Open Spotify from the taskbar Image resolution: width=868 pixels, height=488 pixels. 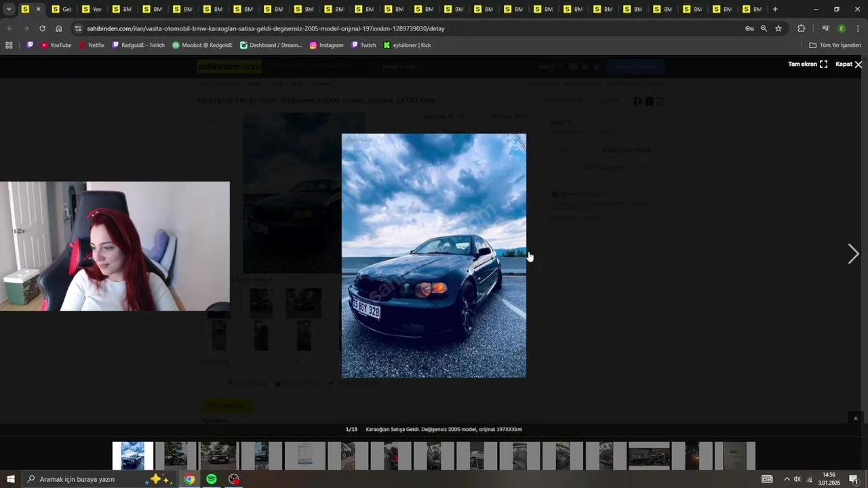(x=212, y=479)
